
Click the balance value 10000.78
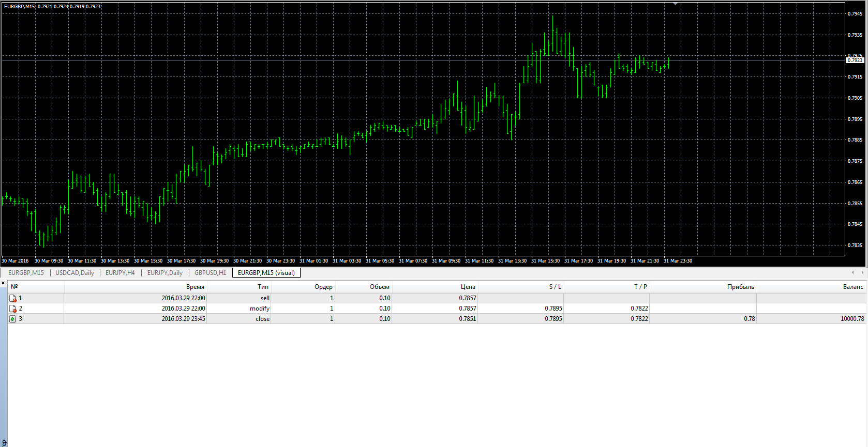click(852, 319)
